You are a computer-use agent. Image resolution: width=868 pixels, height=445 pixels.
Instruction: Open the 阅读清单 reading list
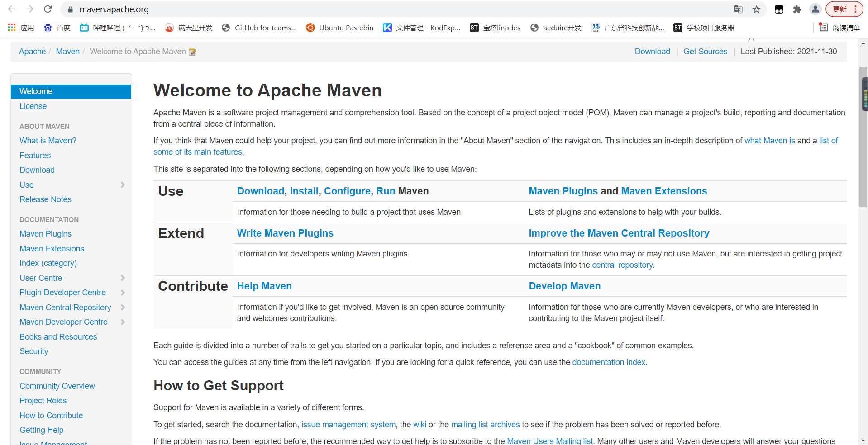point(840,28)
